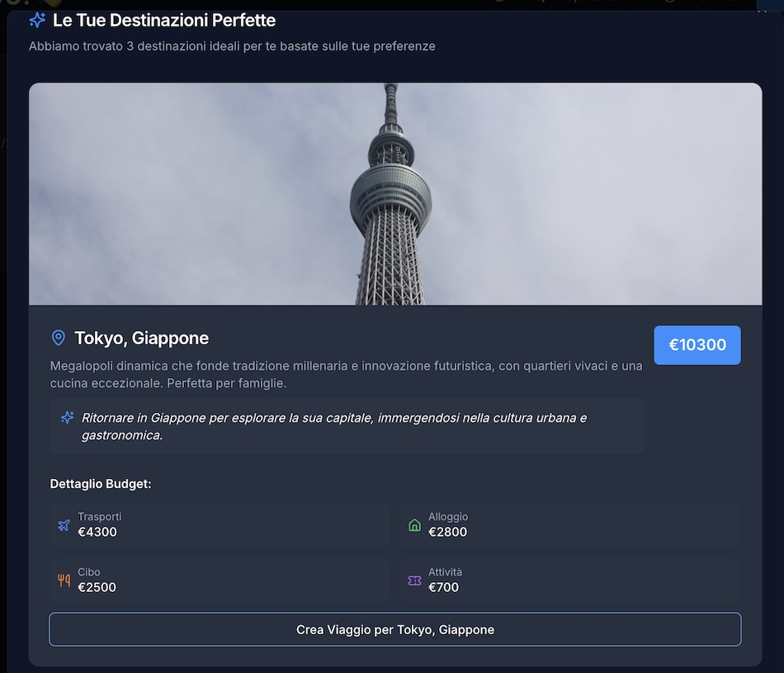784x673 pixels.
Task: Select the Trasporti €4300 budget item
Action: 220,525
